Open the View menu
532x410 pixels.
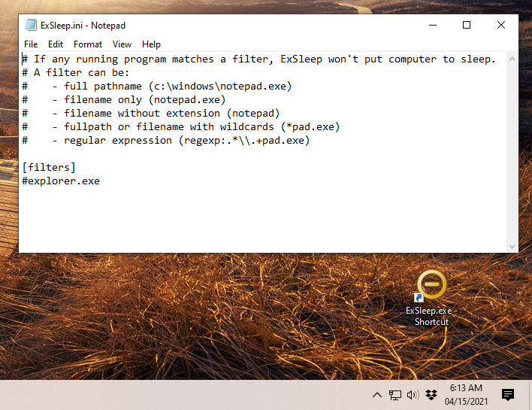(122, 44)
